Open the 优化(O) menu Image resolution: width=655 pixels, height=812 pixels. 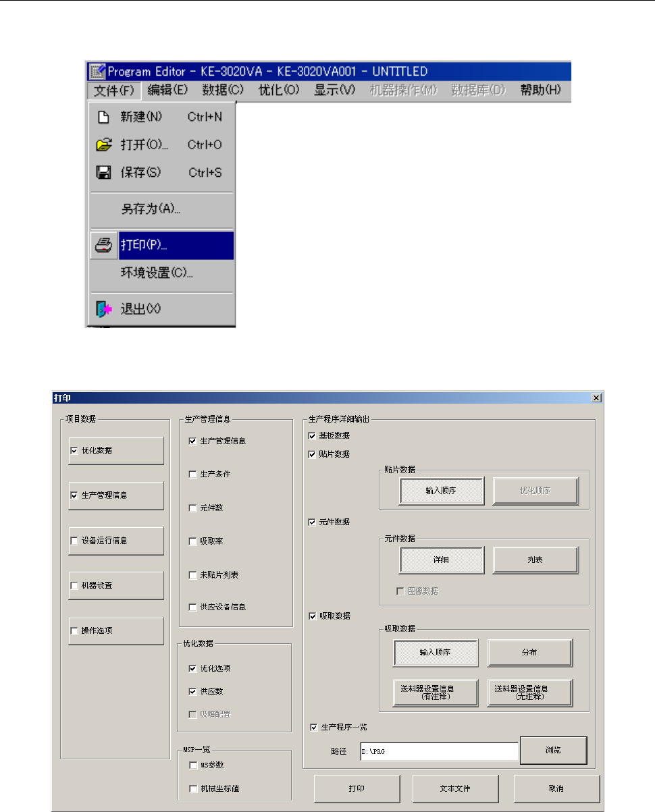tap(279, 90)
